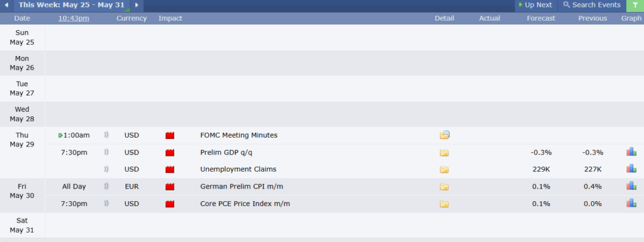Click the 10:43pm time link
Screen dimensions: 644x242
[x=74, y=18]
